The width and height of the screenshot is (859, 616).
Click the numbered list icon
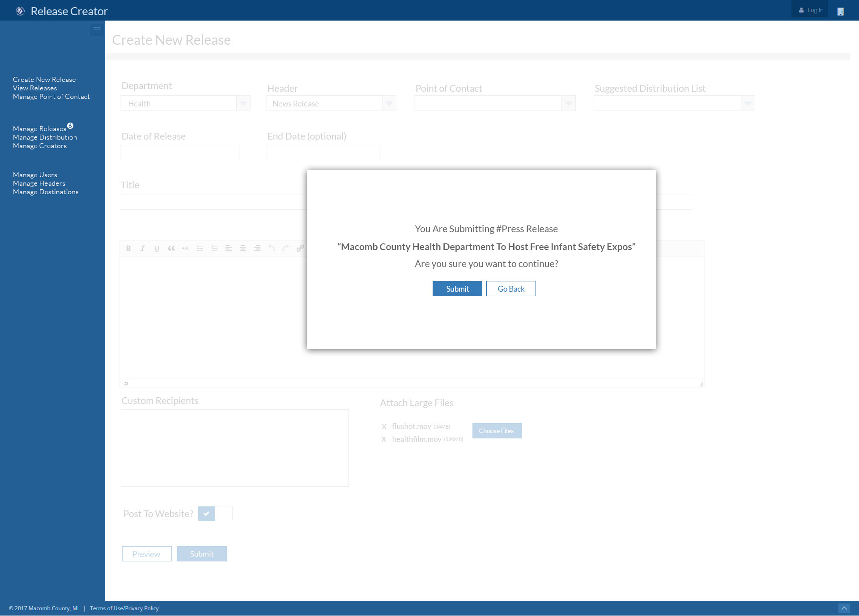tap(214, 248)
